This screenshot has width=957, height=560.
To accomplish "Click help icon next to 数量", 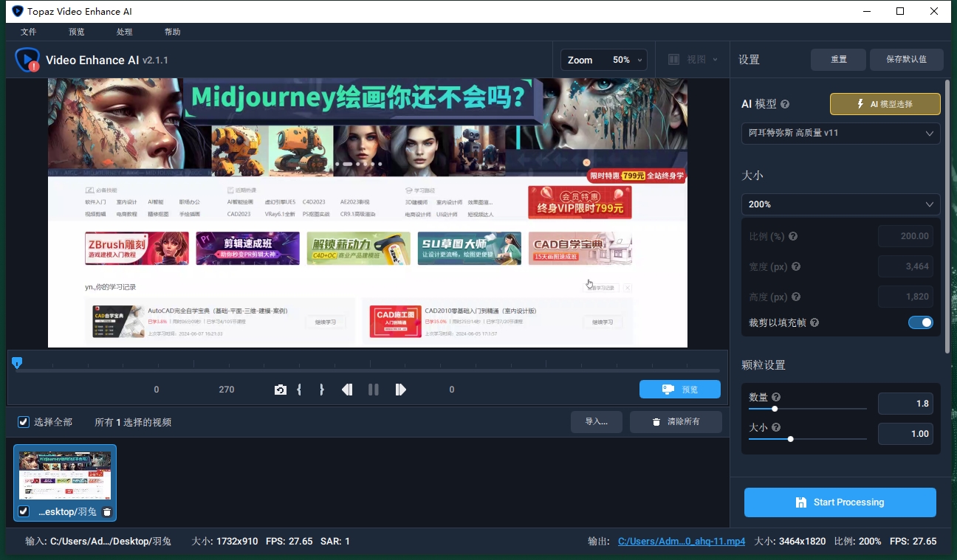I will coord(776,397).
